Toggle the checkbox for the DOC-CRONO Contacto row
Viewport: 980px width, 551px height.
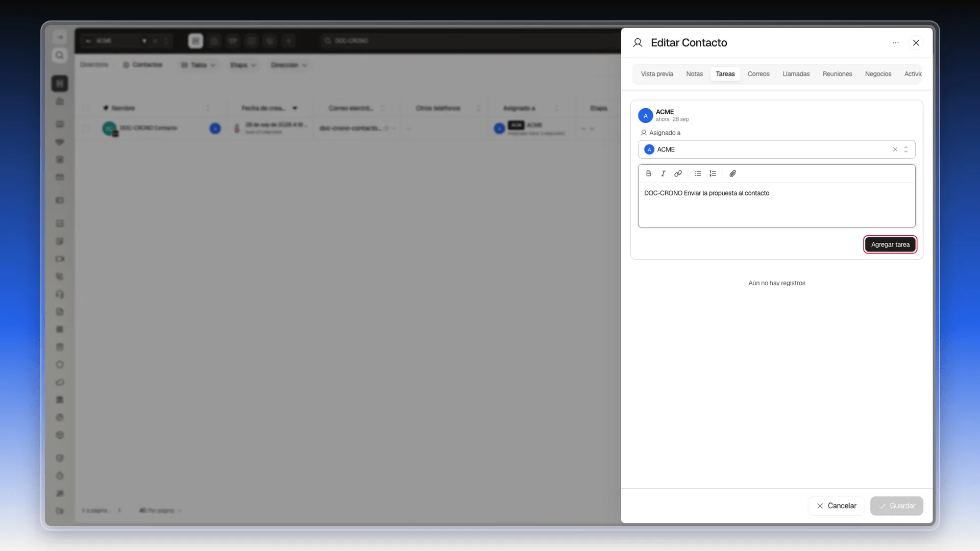click(x=86, y=129)
